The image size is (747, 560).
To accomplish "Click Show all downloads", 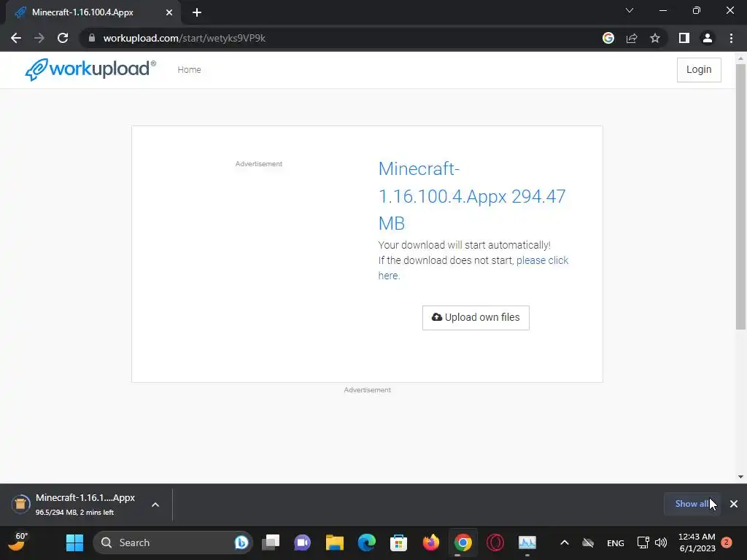I will [692, 504].
